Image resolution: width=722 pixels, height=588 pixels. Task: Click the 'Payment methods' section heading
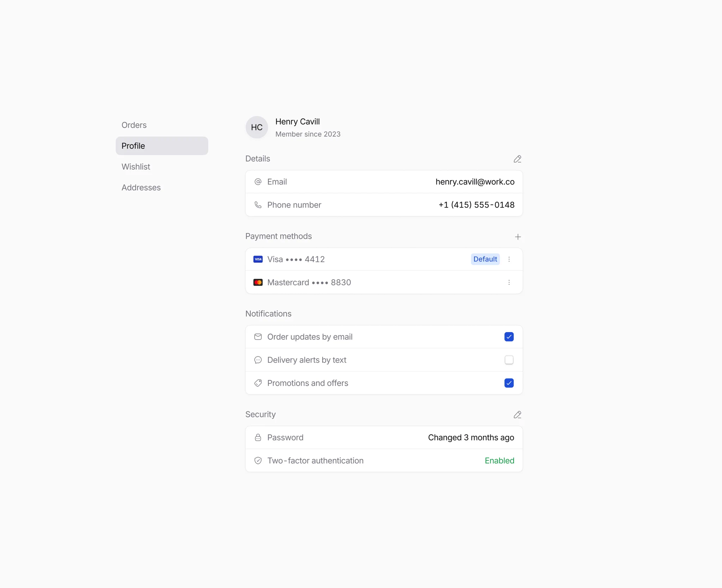pos(279,236)
